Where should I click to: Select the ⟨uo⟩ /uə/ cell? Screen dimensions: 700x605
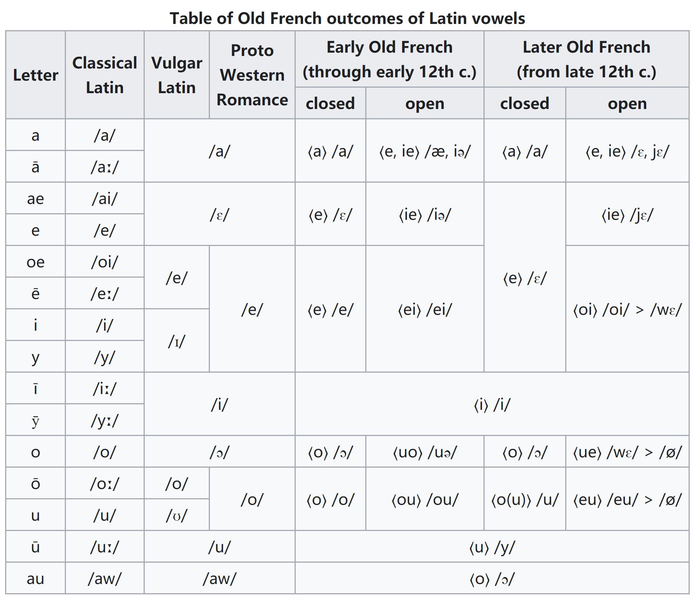425,452
